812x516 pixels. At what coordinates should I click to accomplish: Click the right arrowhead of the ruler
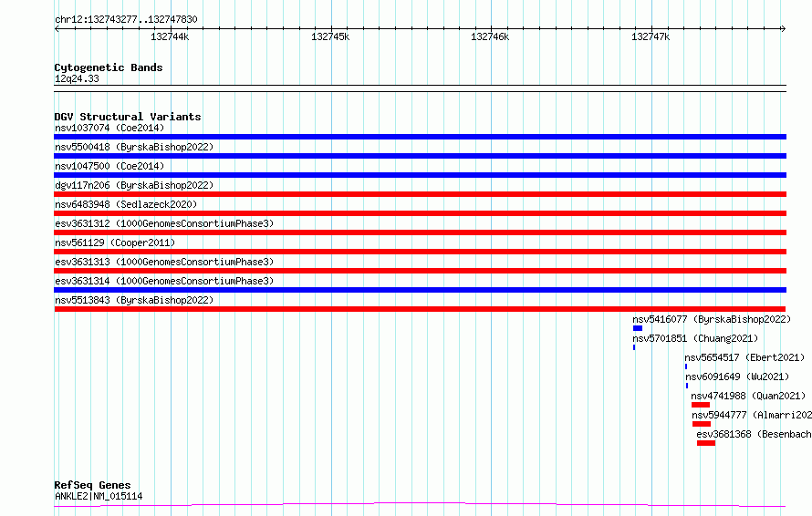(783, 28)
